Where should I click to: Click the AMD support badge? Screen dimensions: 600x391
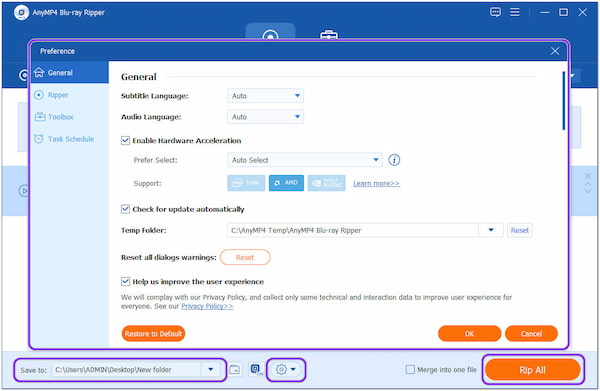point(286,183)
